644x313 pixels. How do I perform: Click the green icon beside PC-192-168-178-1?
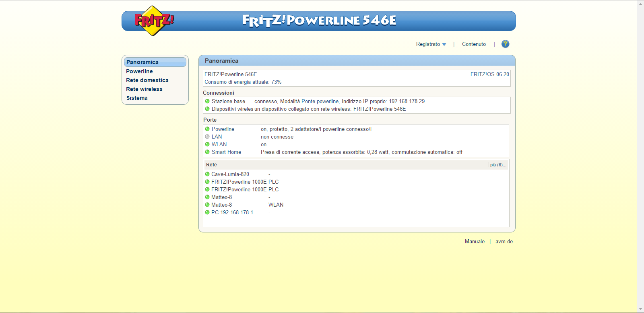tap(207, 212)
